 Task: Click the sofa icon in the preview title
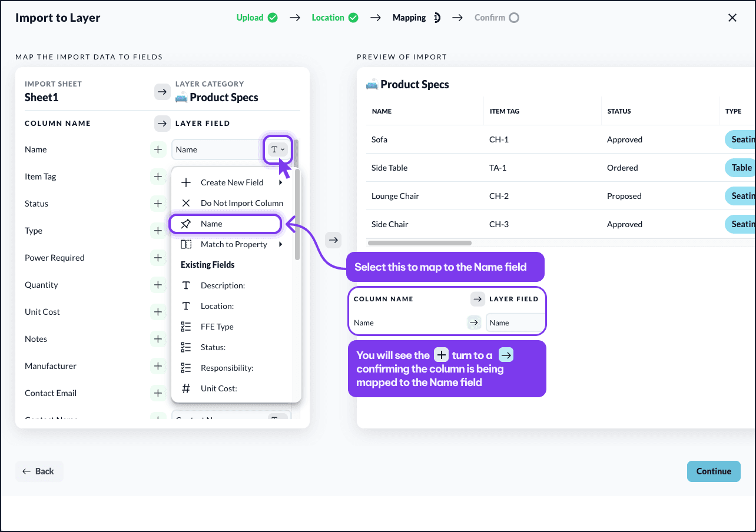click(x=372, y=85)
